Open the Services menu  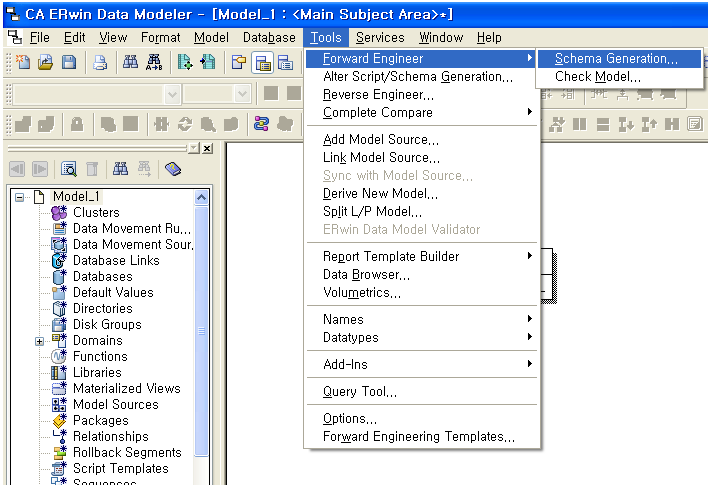[x=380, y=38]
